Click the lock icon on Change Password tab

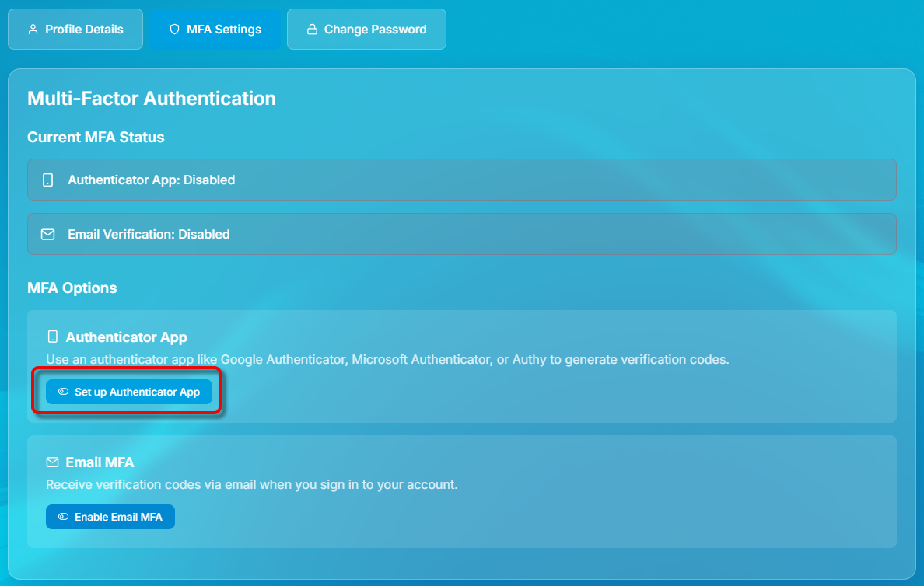(311, 29)
